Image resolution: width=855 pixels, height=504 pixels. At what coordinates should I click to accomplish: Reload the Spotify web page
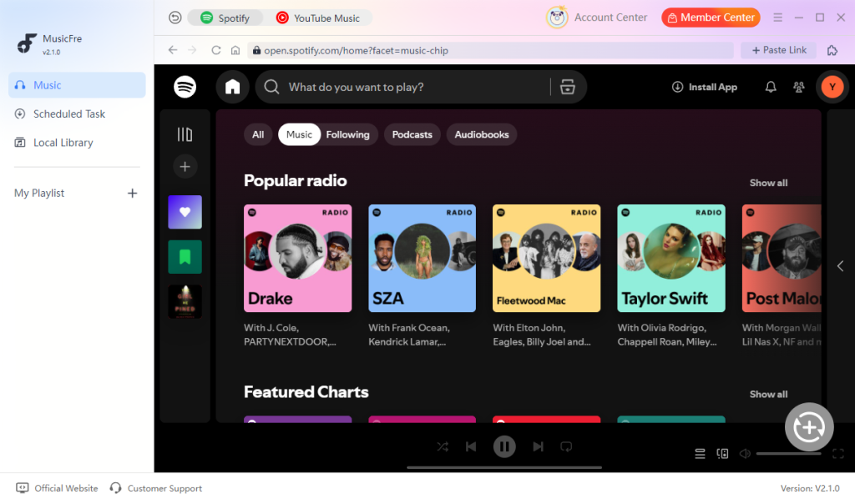pos(216,50)
